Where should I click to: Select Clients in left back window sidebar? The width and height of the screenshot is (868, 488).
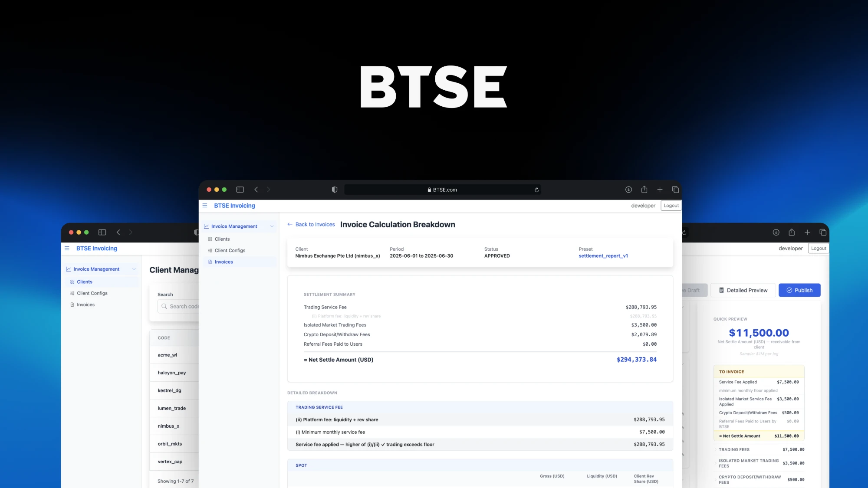pyautogui.click(x=102, y=282)
